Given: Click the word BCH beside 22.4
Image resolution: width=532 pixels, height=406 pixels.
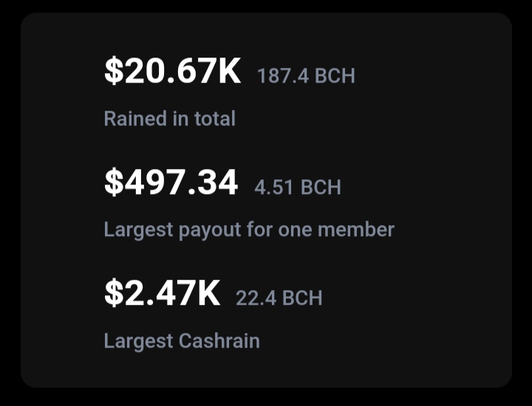Looking at the screenshot, I should [302, 298].
